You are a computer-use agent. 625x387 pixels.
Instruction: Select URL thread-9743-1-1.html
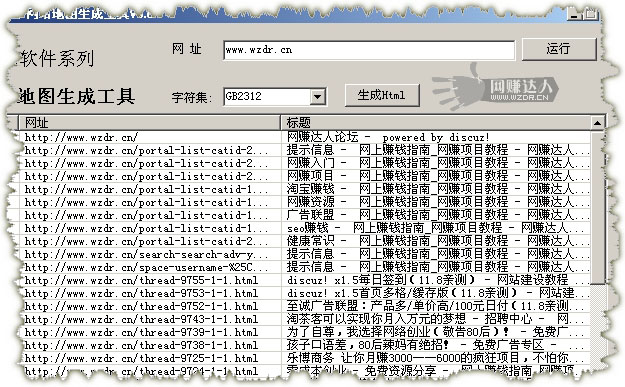pyautogui.click(x=141, y=319)
